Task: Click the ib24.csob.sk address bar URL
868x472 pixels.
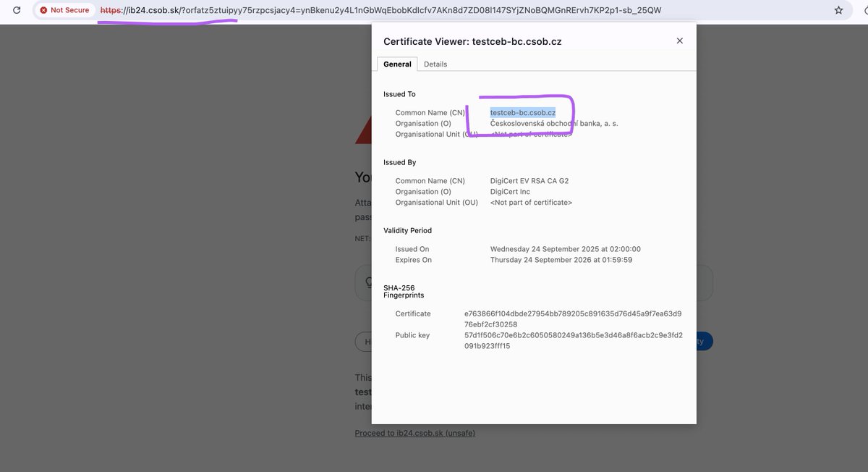Action: [x=380, y=10]
